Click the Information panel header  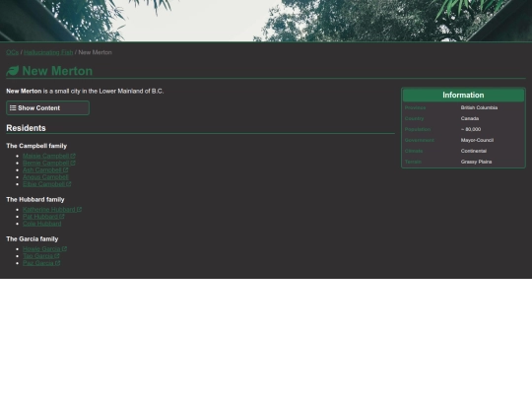coord(463,95)
